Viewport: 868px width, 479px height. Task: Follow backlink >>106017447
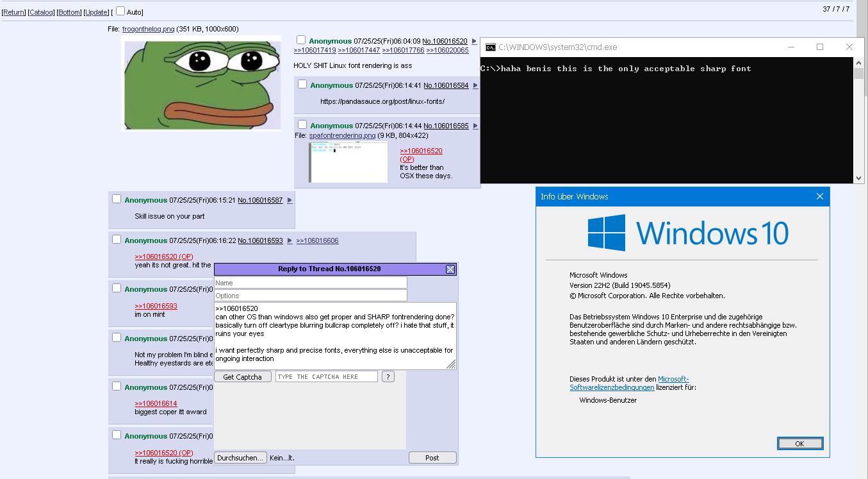tap(359, 50)
